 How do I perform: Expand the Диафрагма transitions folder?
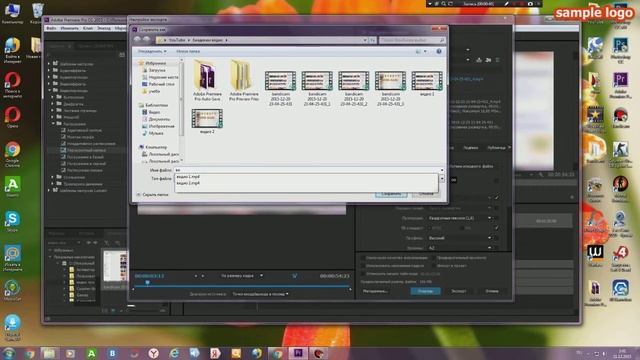tap(53, 104)
